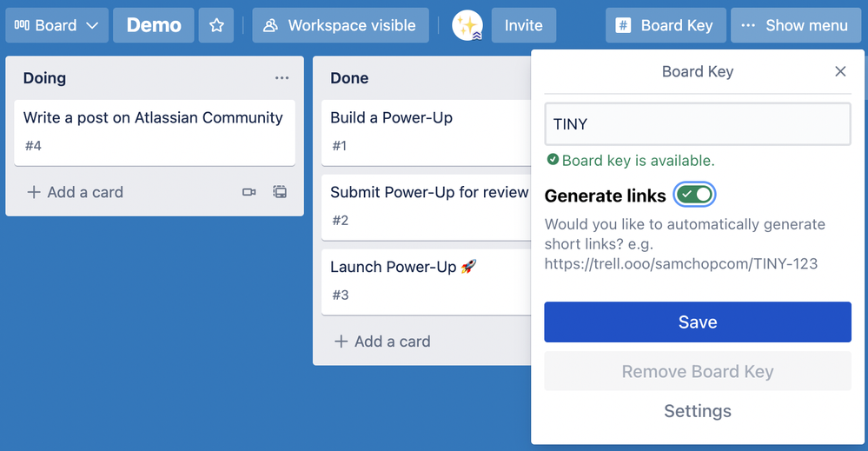Click the Demo board title

153,25
